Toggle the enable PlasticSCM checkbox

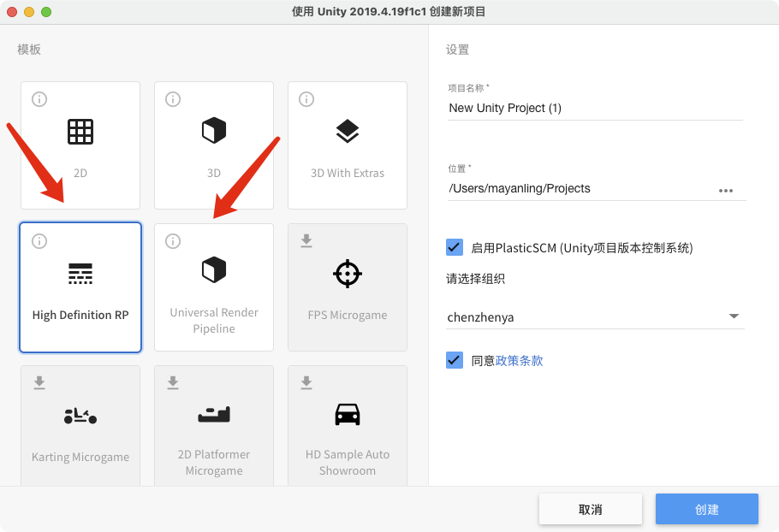coord(455,247)
